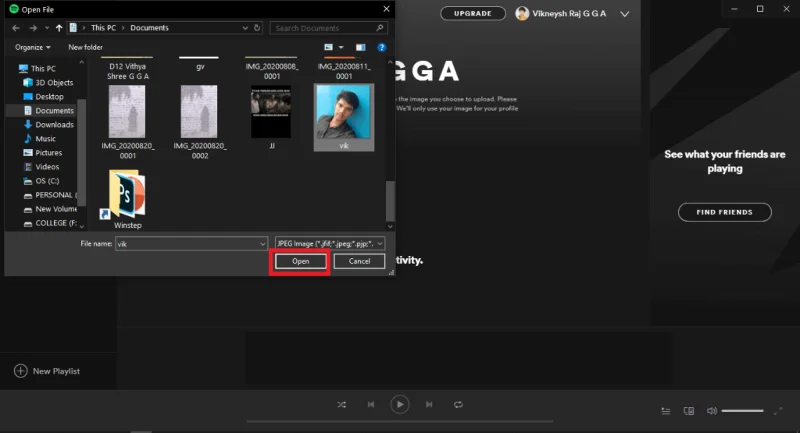Mute the Spotify volume
Image resolution: width=800 pixels, height=433 pixels.
712,411
